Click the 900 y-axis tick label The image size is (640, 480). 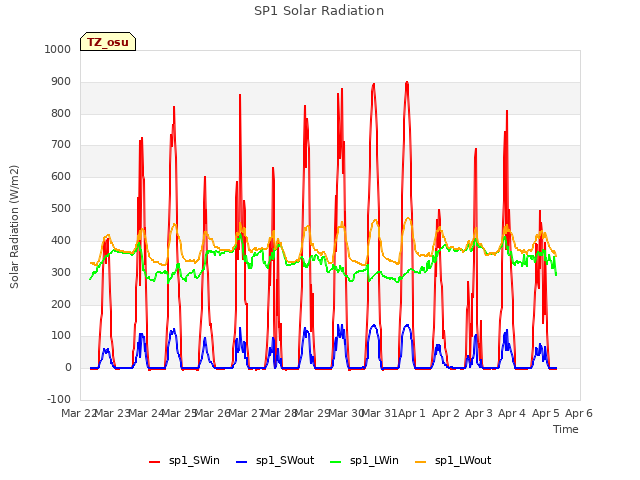61,82
